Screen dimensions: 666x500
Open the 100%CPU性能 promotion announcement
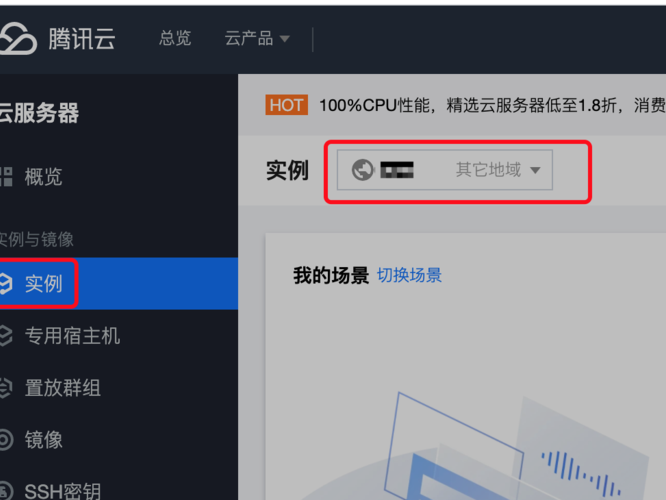click(x=492, y=105)
